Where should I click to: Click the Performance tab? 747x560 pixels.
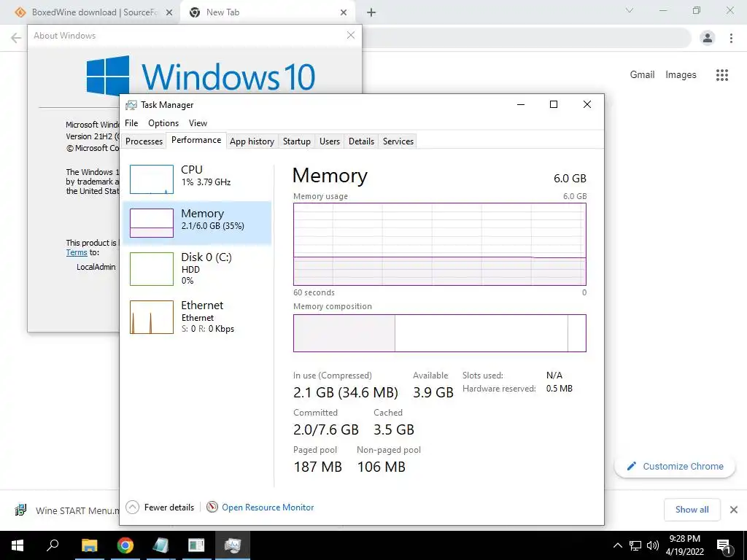point(196,140)
